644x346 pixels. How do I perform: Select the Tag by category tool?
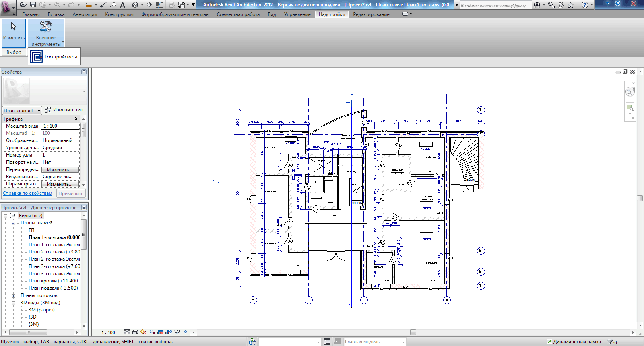click(113, 5)
